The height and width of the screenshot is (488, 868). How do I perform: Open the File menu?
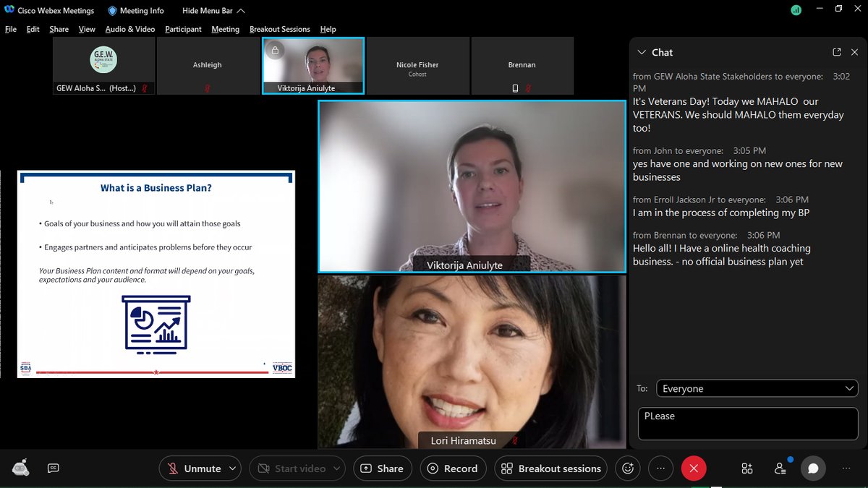click(11, 30)
